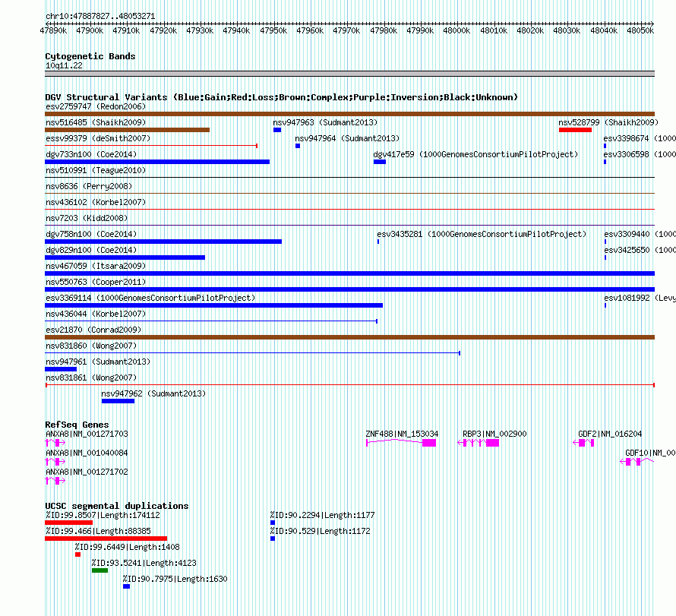676x616 pixels.
Task: Click the dgv733n100 (Coe2014) blue gain bar
Action: pos(157,162)
